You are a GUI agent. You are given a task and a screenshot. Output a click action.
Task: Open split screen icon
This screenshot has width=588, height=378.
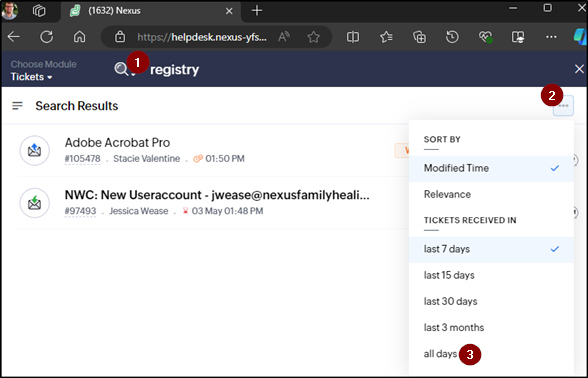[352, 37]
